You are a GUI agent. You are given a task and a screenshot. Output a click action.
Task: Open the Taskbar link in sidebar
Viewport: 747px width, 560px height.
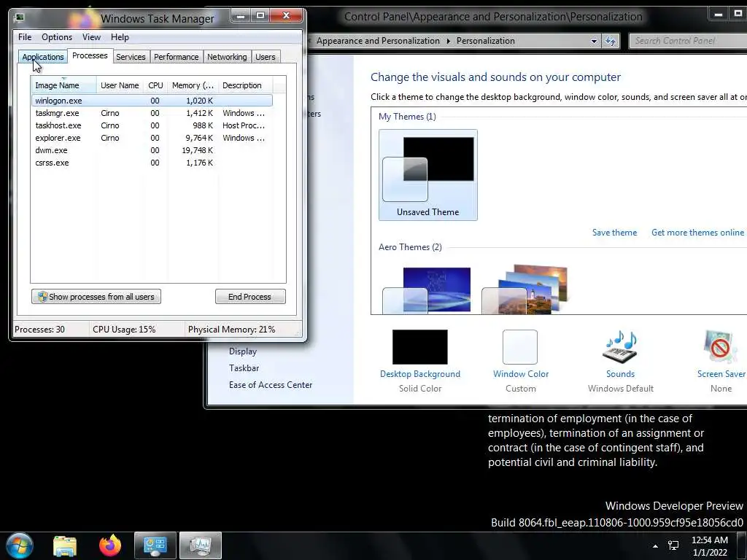click(244, 368)
